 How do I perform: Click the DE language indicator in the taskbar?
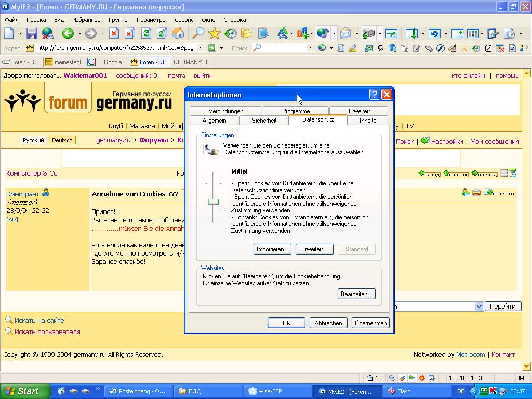460,391
